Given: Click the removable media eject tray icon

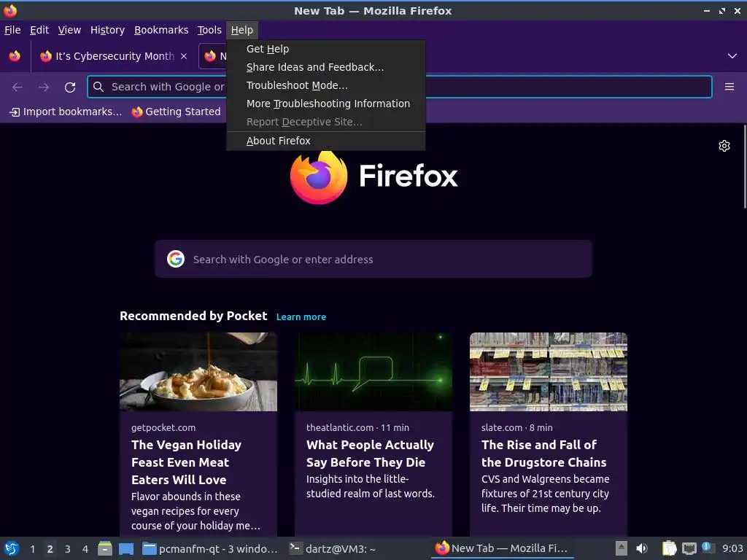Looking at the screenshot, I should coord(621,548).
